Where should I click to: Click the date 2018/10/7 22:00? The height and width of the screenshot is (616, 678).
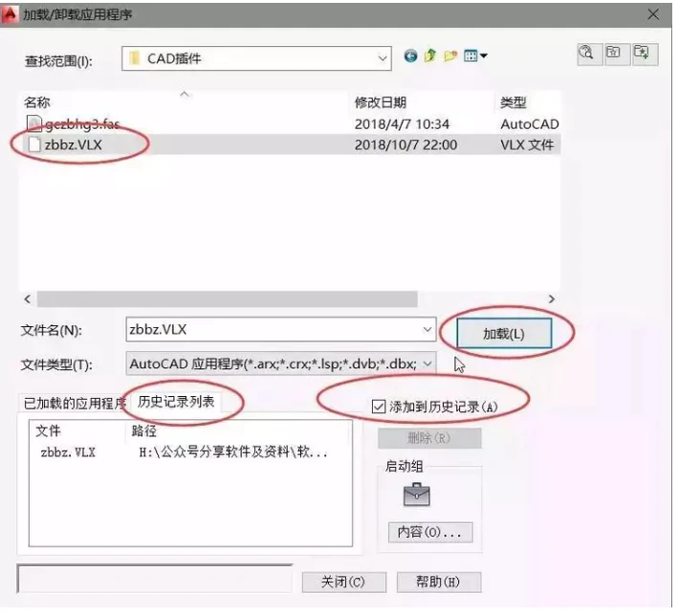(405, 145)
